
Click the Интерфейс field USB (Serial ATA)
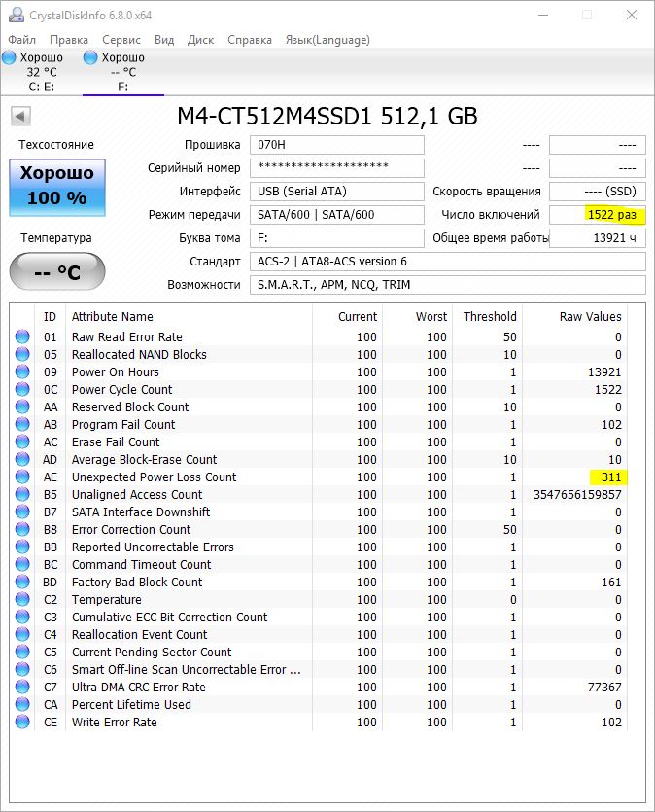tap(337, 192)
